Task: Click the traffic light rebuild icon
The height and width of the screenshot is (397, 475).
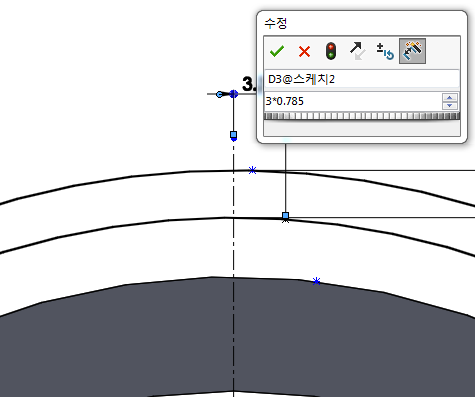Action: (x=331, y=51)
